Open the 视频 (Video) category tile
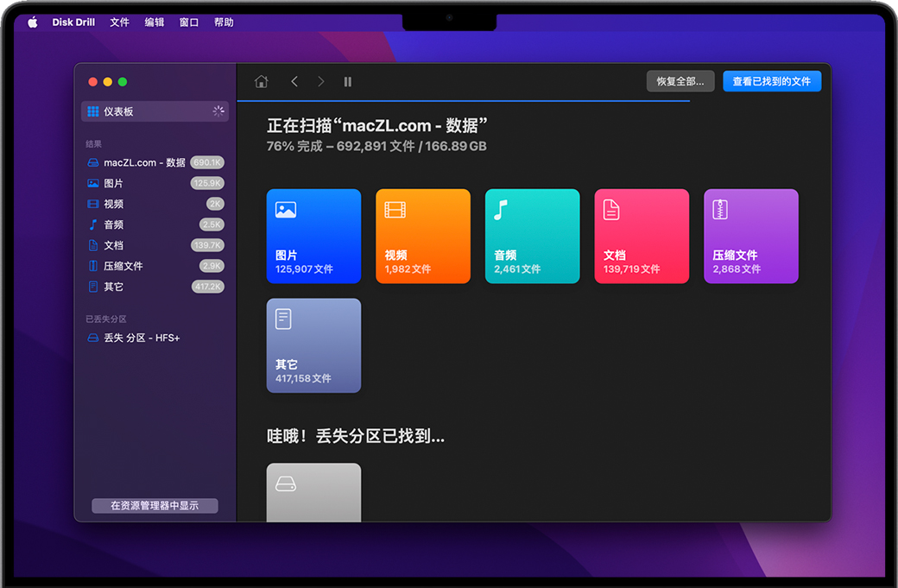The height and width of the screenshot is (588, 898). (423, 236)
